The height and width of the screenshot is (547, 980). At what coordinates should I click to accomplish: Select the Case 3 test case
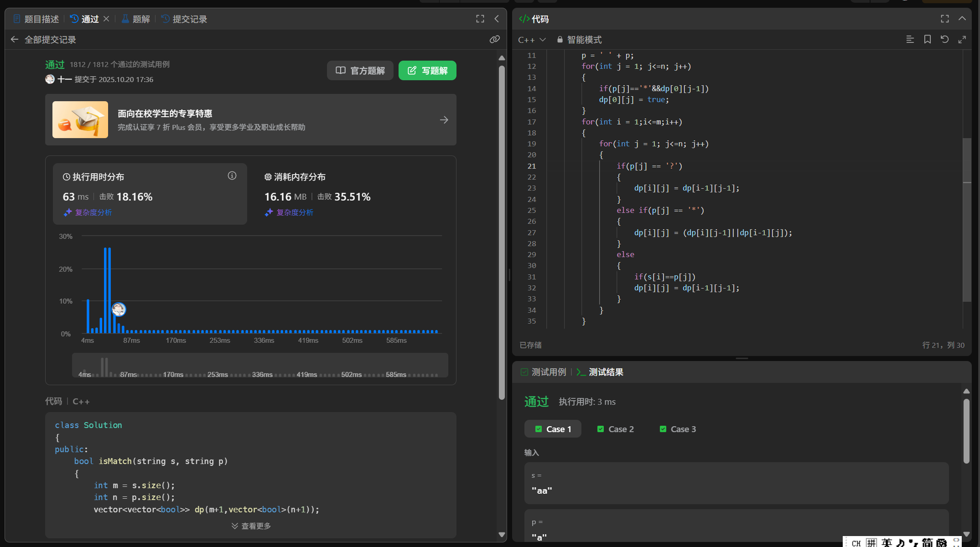coord(678,429)
